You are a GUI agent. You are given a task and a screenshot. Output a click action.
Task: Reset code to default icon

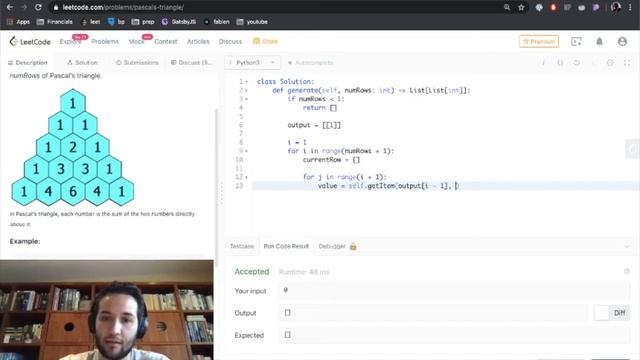pos(576,62)
